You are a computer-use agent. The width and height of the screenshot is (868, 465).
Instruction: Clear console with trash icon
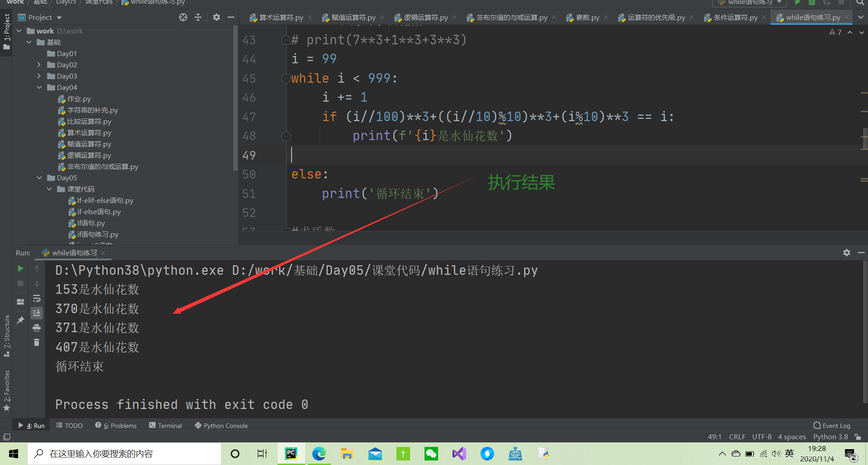[37, 343]
